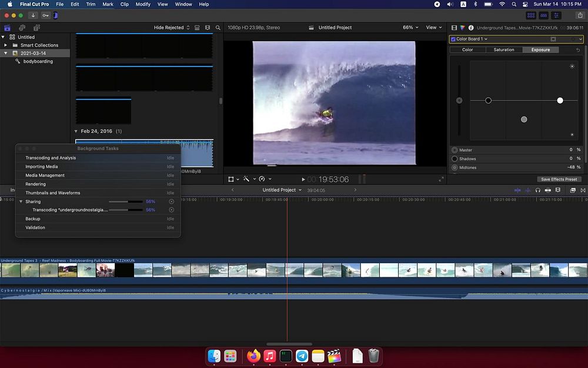Click the Save Effects Preset button
The width and height of the screenshot is (588, 368).
pos(559,179)
